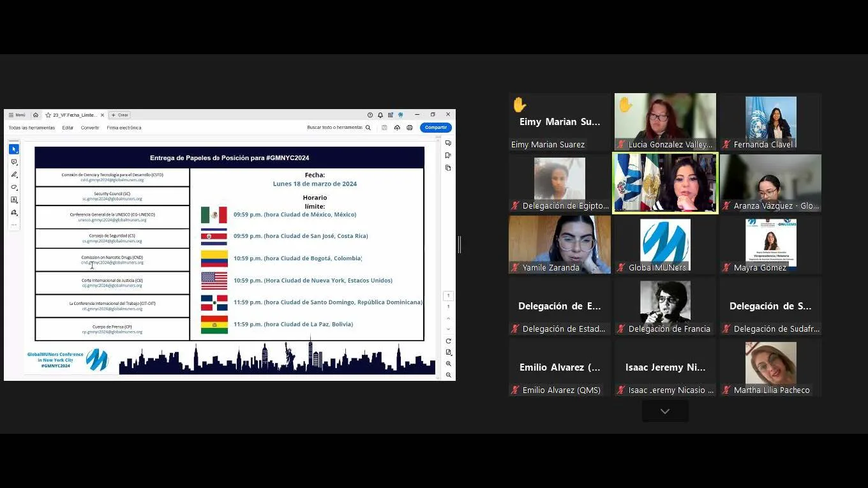
Task: Click the zoom in magnifier icon
Action: point(449,364)
